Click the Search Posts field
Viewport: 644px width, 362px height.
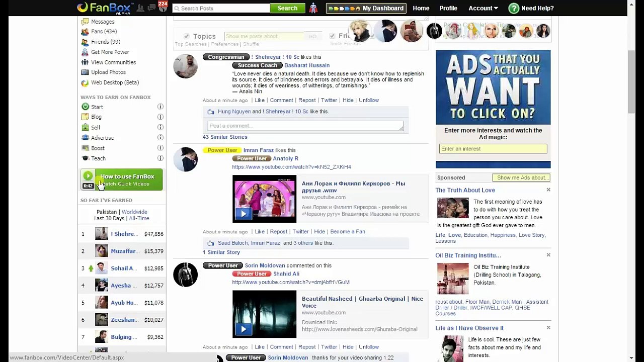click(221, 8)
